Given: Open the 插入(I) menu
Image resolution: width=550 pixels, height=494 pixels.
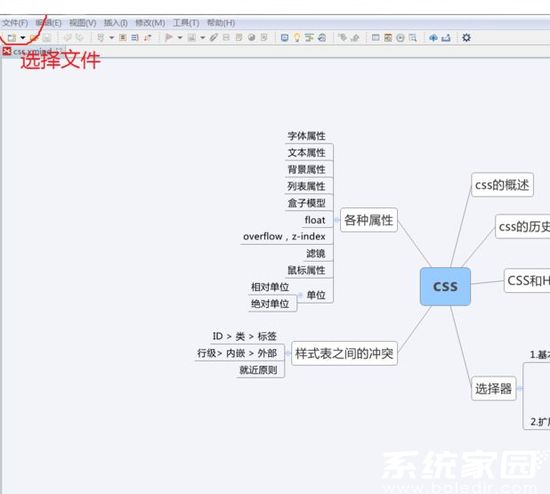Looking at the screenshot, I should coord(115,23).
